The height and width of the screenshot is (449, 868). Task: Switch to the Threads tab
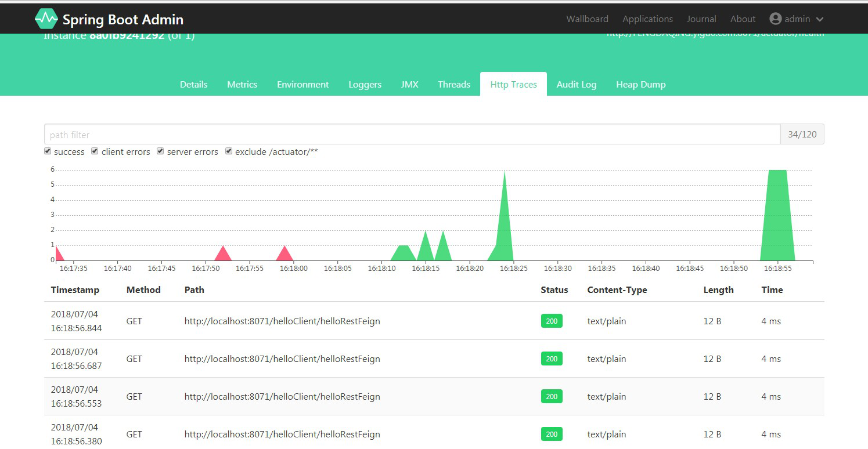[454, 84]
